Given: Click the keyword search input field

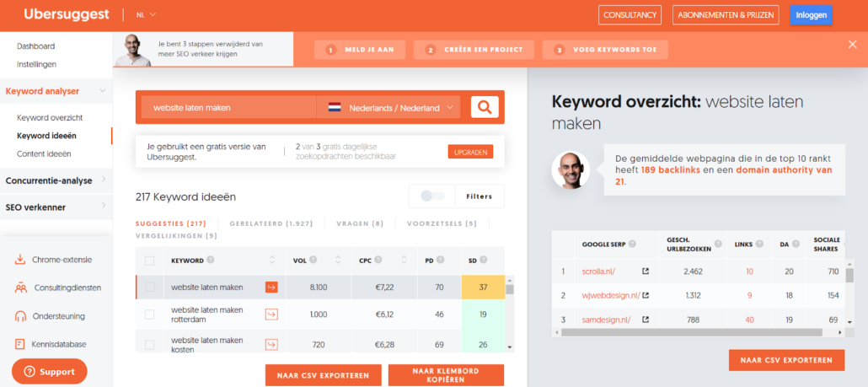Looking at the screenshot, I should click(228, 108).
